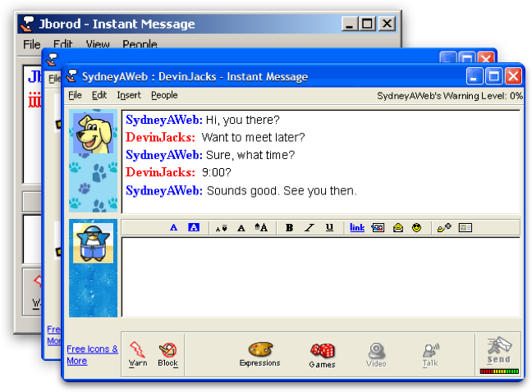
Task: Click the email envelope icon
Action: pos(398,228)
